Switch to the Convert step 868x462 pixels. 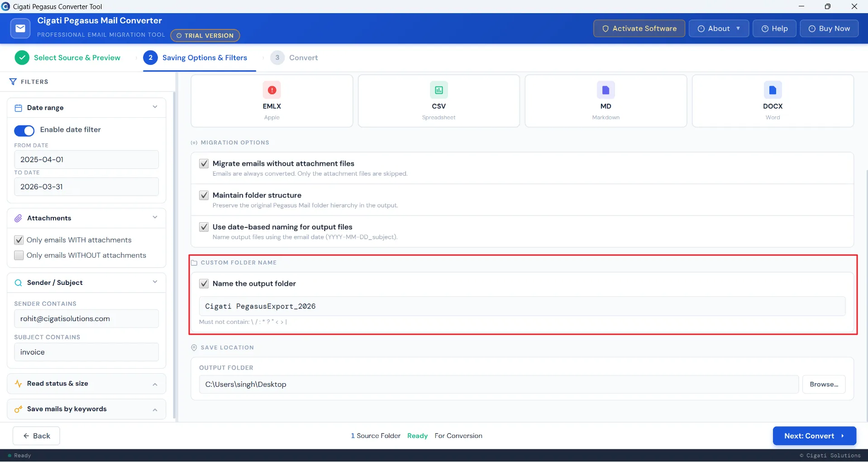tap(294, 58)
